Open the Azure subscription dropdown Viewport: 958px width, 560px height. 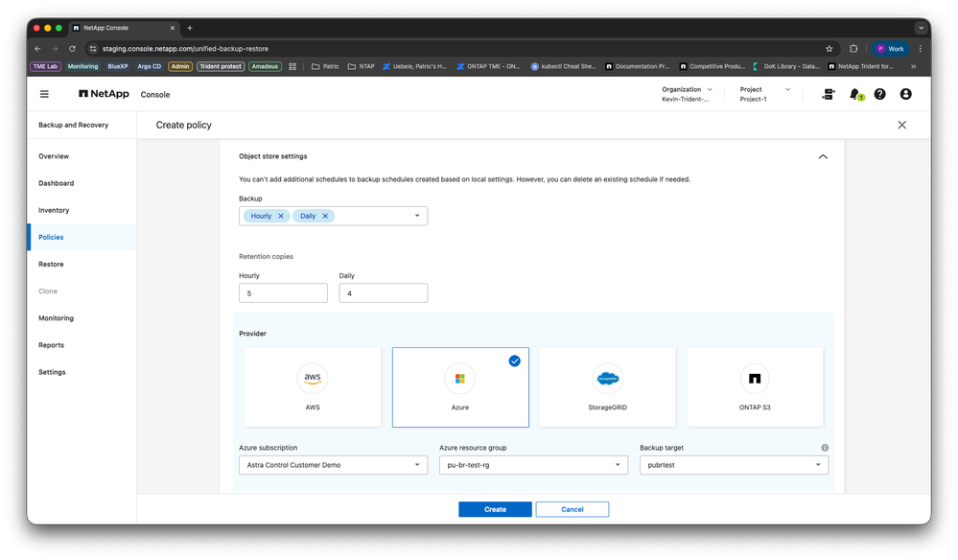[x=333, y=465]
